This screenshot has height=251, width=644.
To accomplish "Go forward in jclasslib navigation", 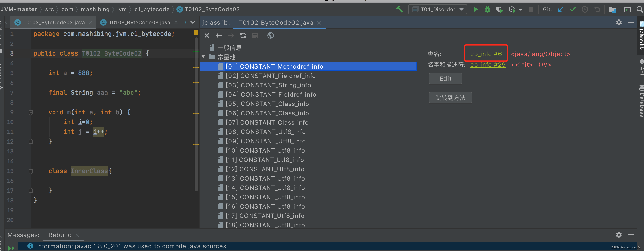I will [x=231, y=35].
